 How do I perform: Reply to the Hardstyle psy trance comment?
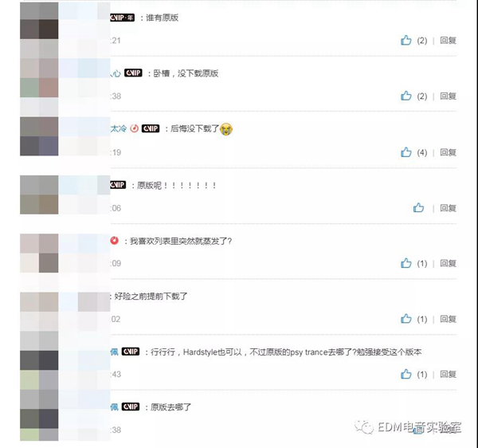coord(448,374)
